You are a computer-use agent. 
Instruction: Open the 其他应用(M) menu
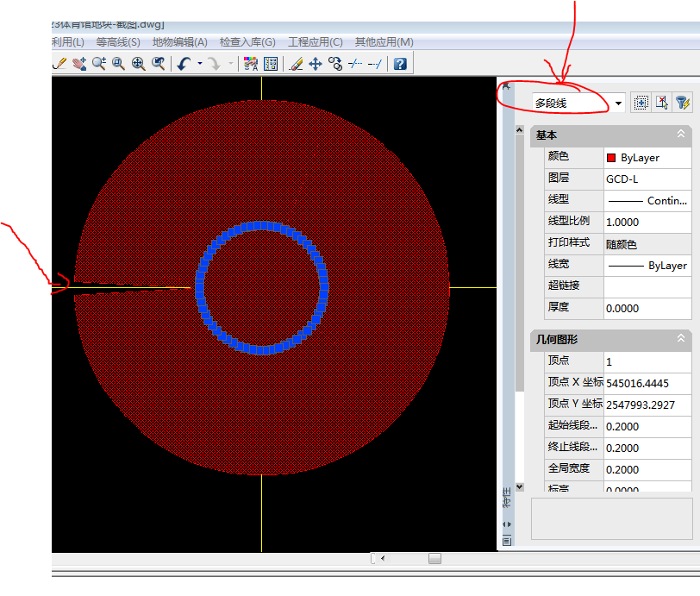point(384,42)
